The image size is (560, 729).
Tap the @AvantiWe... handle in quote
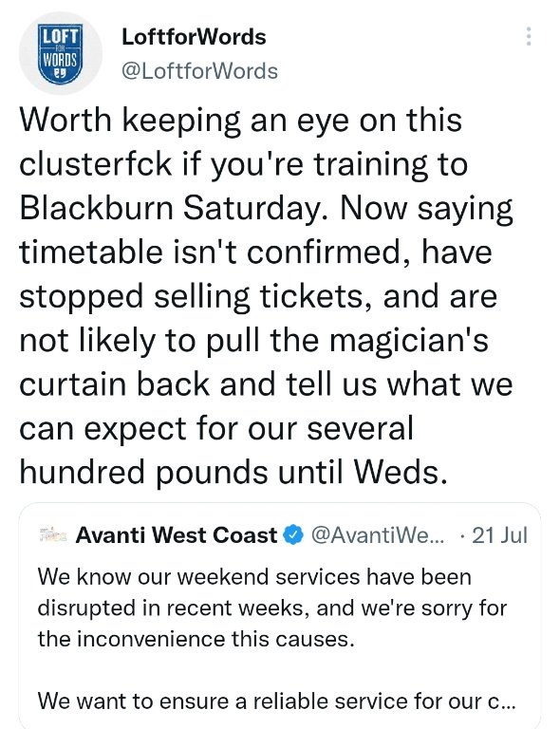377,535
